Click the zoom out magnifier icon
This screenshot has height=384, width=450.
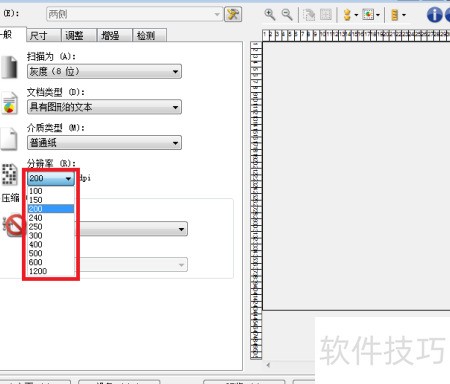point(287,15)
